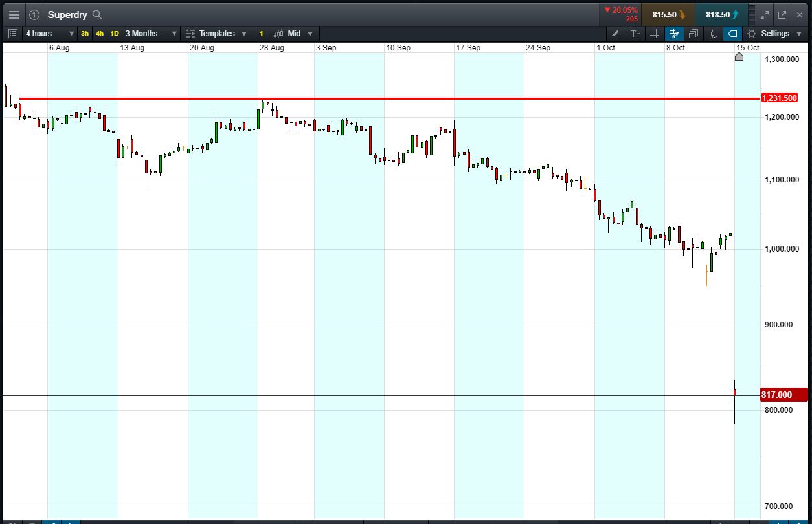Select the 4h interval shortcut
Viewport: 812px width, 524px height.
click(100, 34)
